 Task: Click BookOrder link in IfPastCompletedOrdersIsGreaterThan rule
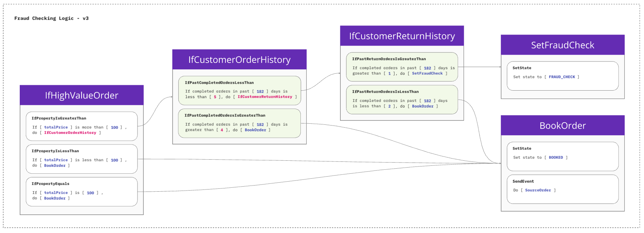[255, 130]
